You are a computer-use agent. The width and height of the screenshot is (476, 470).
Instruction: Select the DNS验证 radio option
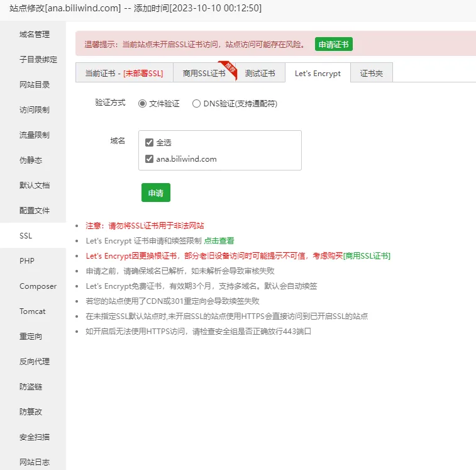pos(197,104)
